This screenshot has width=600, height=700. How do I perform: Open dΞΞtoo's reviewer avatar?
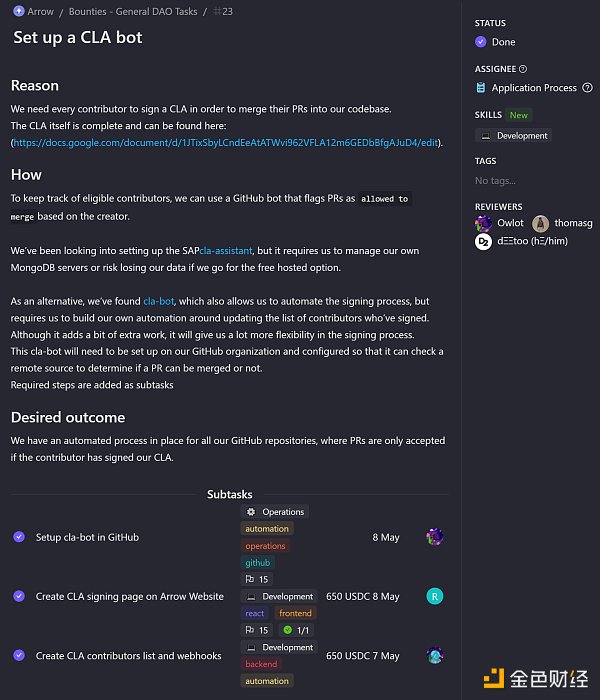point(483,241)
